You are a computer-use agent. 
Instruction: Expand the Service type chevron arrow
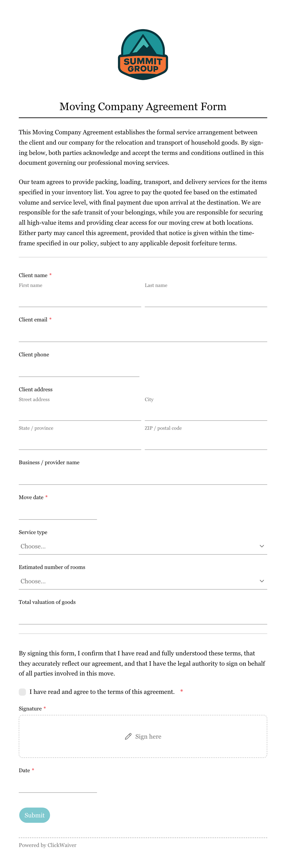[262, 546]
